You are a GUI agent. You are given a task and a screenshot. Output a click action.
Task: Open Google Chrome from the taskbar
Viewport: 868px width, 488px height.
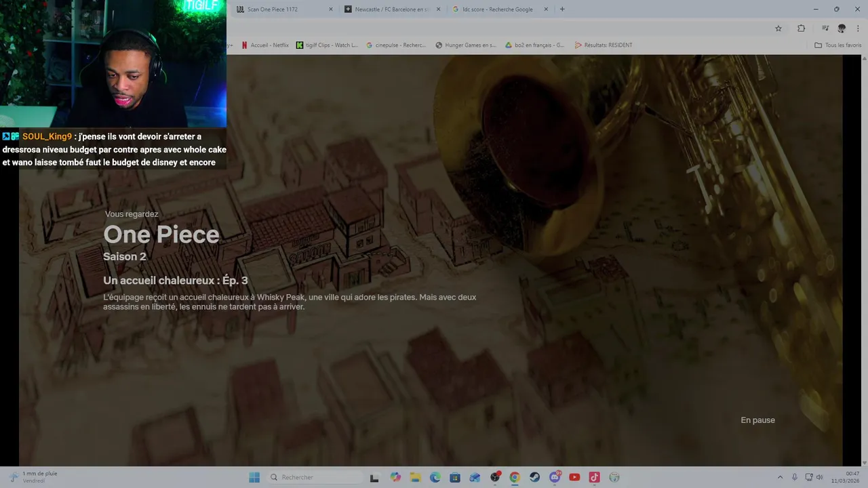tap(515, 477)
